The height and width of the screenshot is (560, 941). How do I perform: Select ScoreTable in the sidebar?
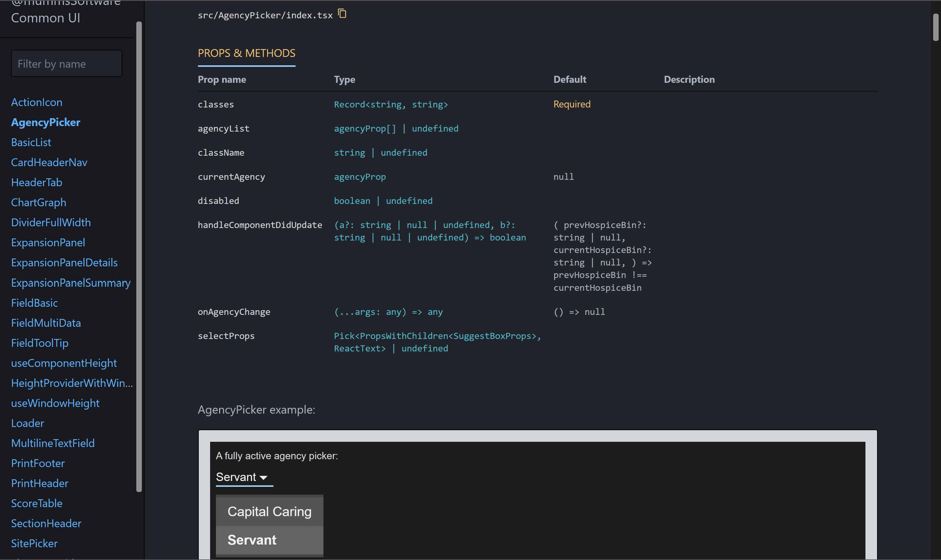(37, 503)
